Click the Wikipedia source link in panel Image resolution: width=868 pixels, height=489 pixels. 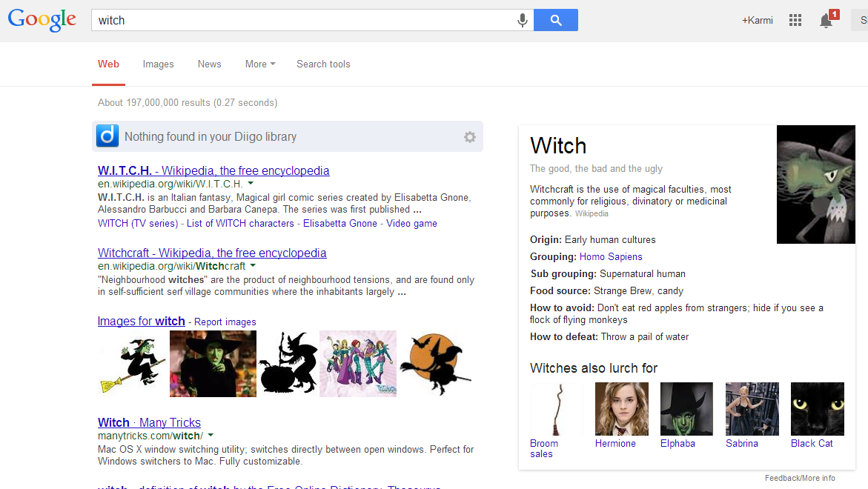click(592, 214)
